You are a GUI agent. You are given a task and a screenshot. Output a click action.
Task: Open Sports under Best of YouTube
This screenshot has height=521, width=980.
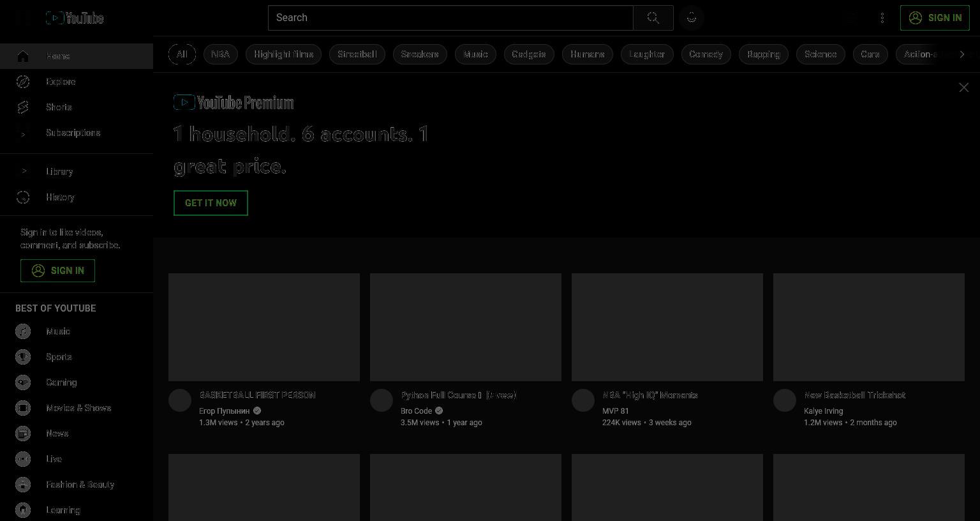click(77, 357)
